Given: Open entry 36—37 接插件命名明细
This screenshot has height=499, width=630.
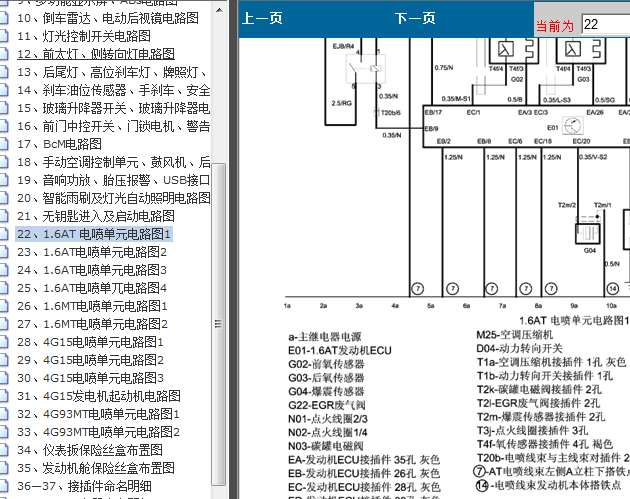Looking at the screenshot, I should point(84,486).
